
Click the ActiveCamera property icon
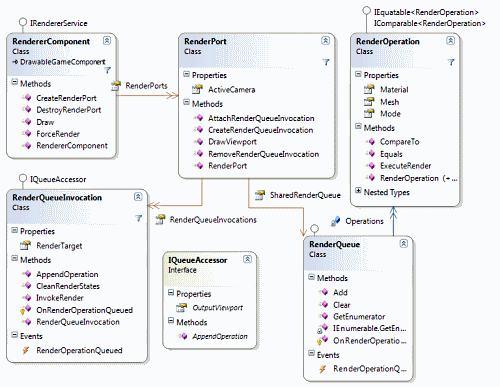(197, 89)
